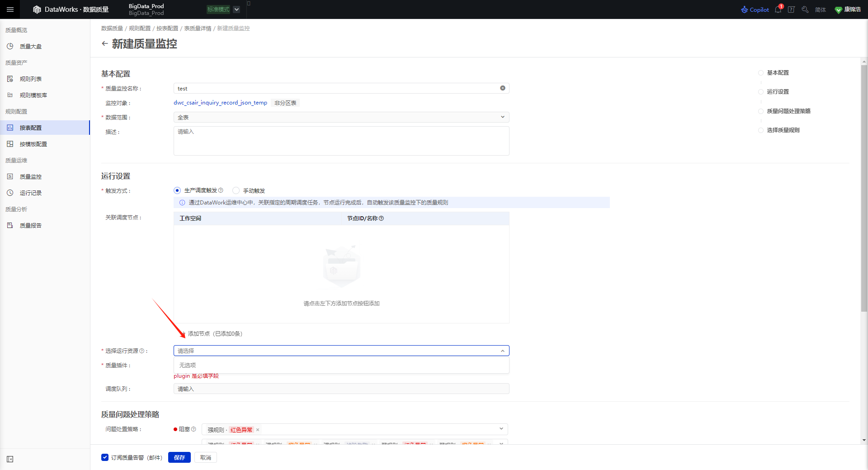
Task: Open 按表配置 breadcrumb
Action: tap(167, 28)
